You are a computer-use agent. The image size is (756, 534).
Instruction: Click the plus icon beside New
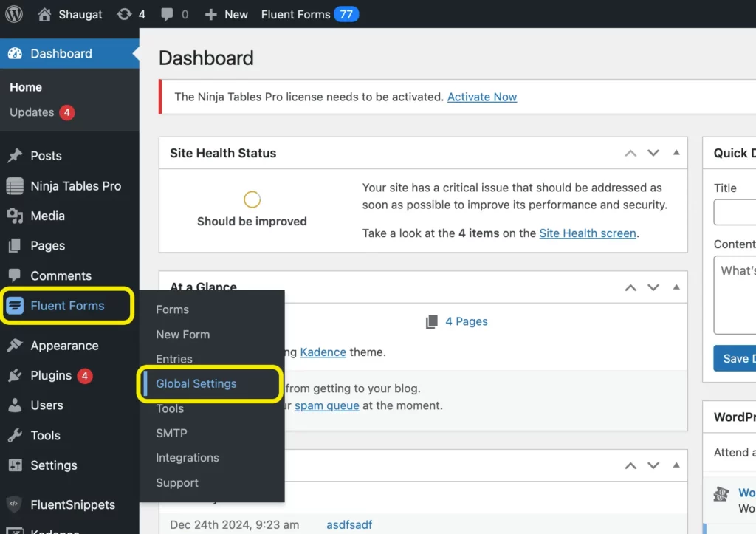point(210,15)
